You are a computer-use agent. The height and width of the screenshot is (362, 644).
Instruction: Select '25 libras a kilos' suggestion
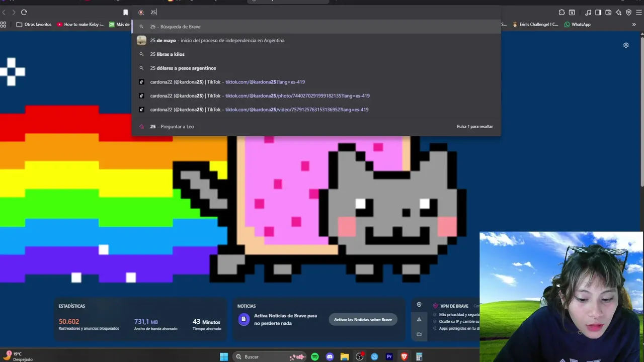click(x=316, y=54)
